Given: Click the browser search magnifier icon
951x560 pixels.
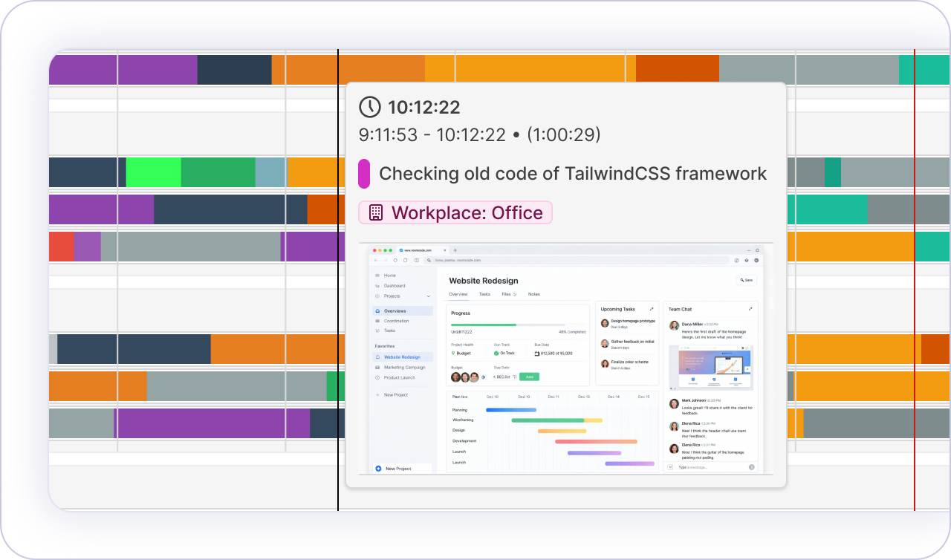Looking at the screenshot, I should [x=428, y=260].
